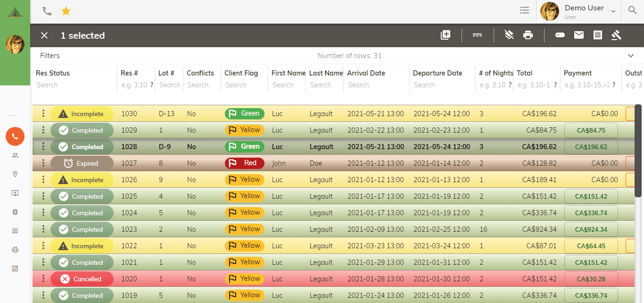
Task: Click the traffic light sidebar icon
Action: click(x=15, y=212)
